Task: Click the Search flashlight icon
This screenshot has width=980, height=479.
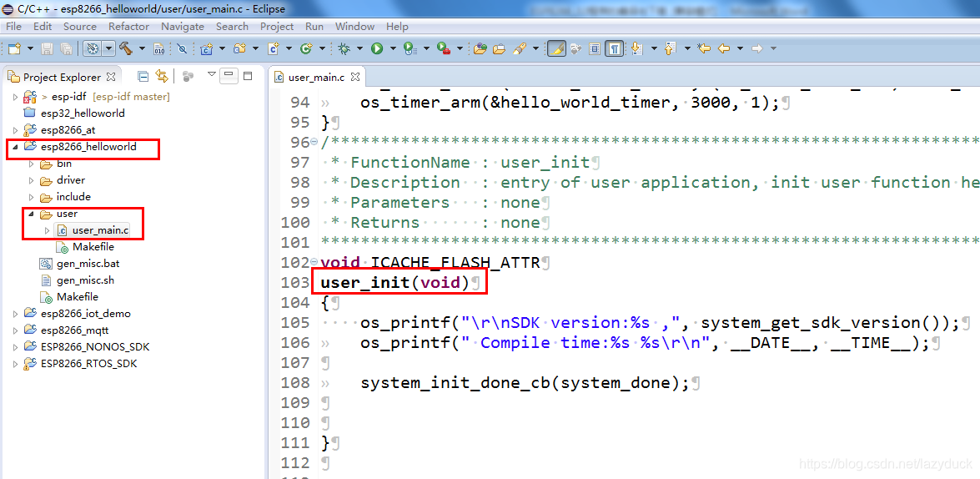Action: (518, 48)
